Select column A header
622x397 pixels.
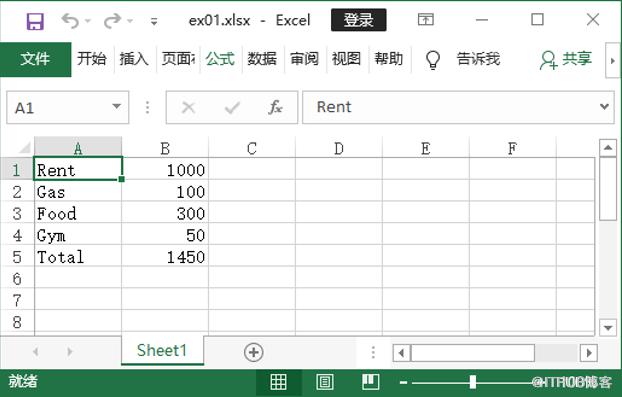point(78,148)
